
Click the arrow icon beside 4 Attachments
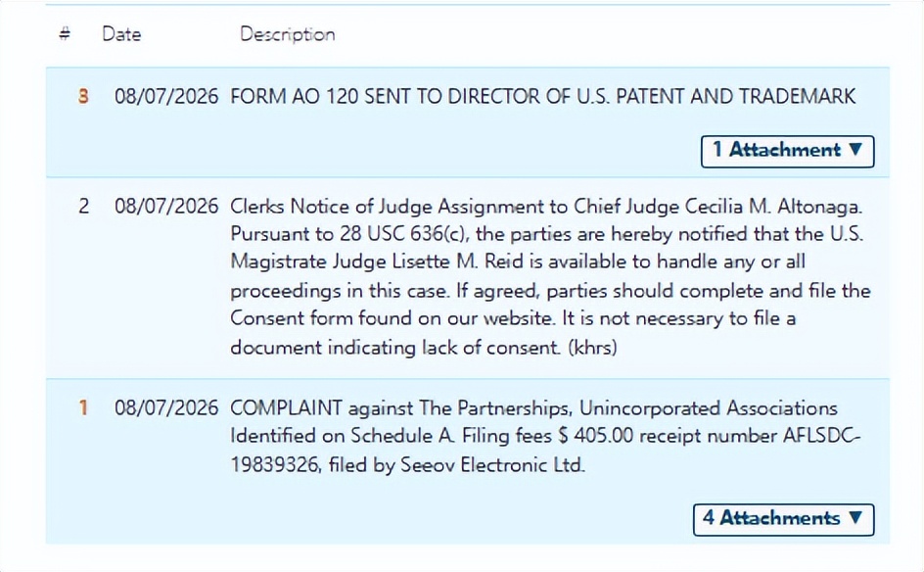coord(856,518)
